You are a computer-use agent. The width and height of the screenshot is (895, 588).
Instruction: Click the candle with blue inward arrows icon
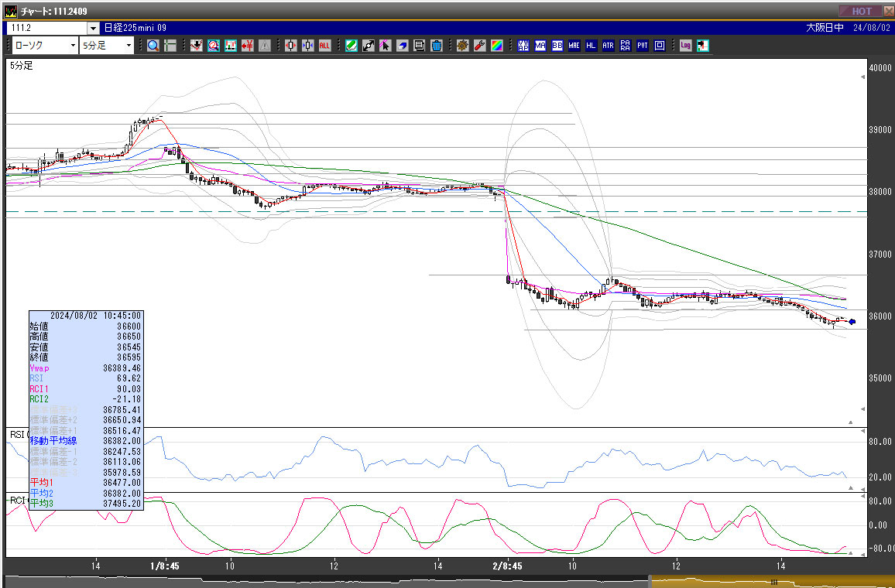pos(307,46)
